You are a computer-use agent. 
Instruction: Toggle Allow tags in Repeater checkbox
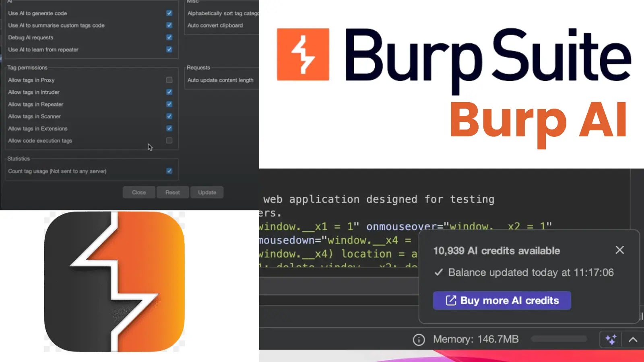(169, 104)
